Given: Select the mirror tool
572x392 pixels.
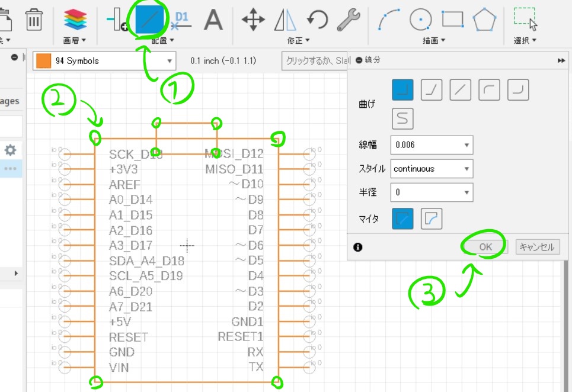Looking at the screenshot, I should [x=285, y=20].
